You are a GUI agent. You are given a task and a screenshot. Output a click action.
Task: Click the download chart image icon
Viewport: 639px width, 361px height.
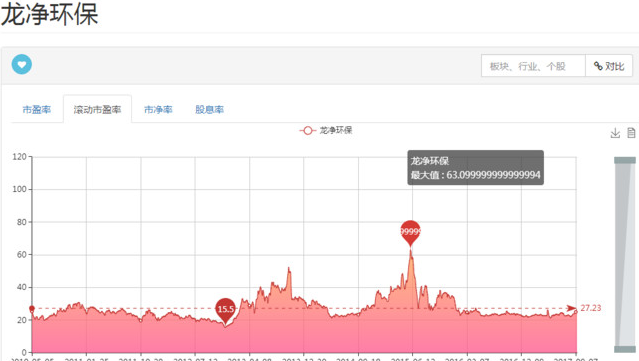(x=615, y=133)
